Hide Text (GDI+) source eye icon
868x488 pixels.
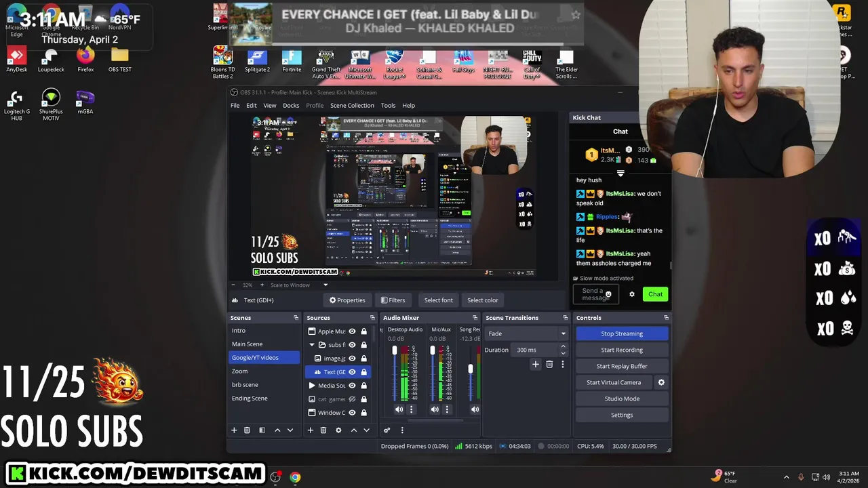pos(352,372)
